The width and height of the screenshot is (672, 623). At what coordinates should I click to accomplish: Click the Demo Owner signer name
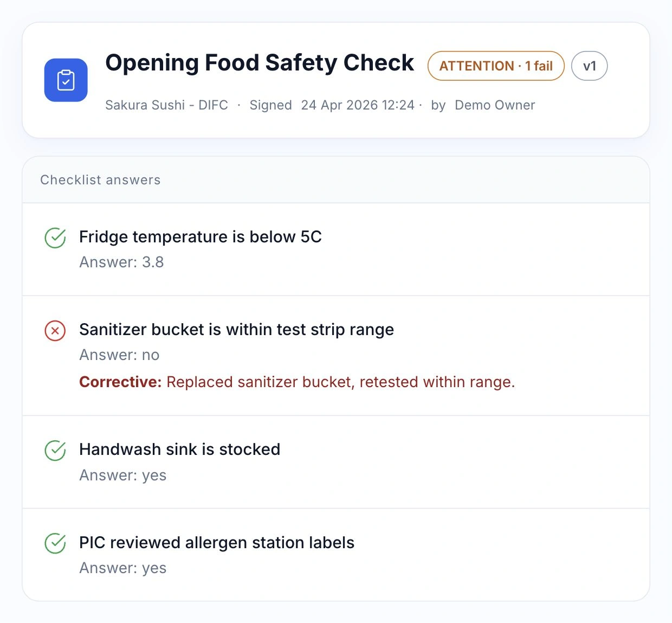495,105
